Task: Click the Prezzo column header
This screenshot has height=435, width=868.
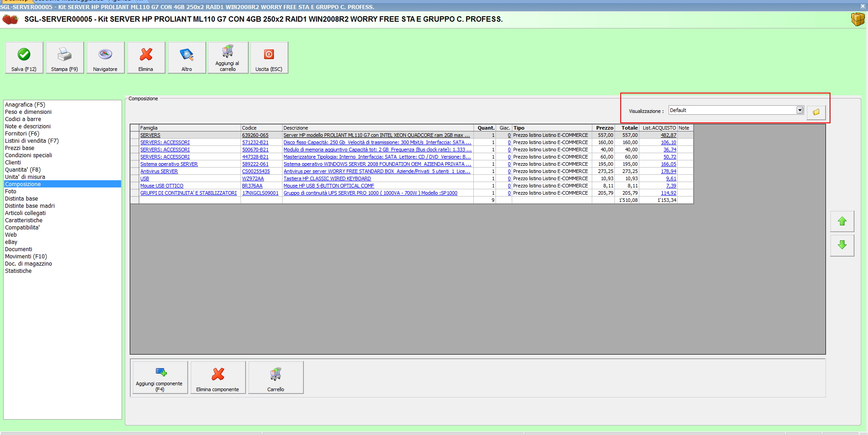Action: (x=604, y=128)
